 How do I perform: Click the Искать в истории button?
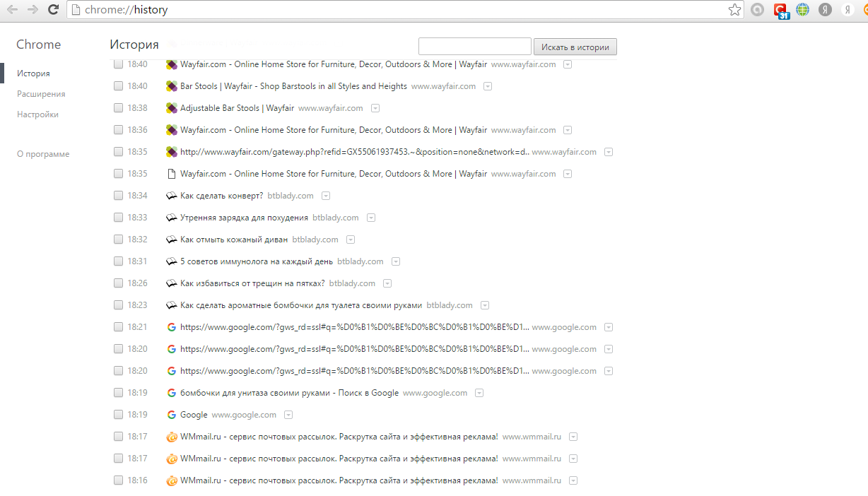tap(575, 47)
